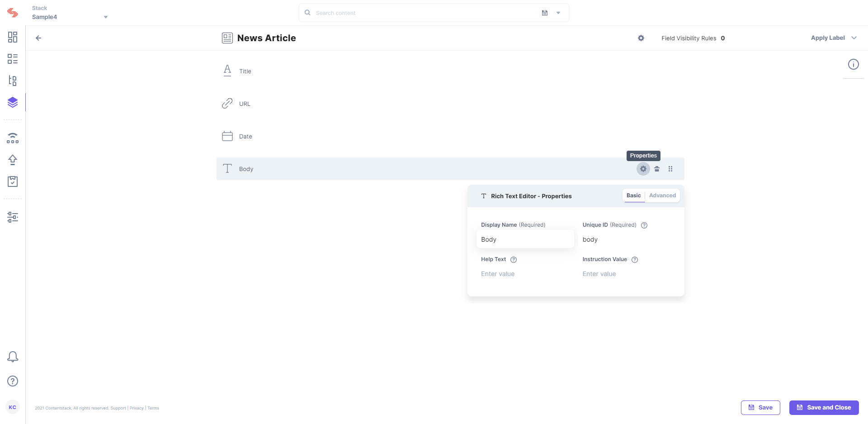Click the News Article content type icon
Image resolution: width=868 pixels, height=424 pixels.
click(227, 38)
